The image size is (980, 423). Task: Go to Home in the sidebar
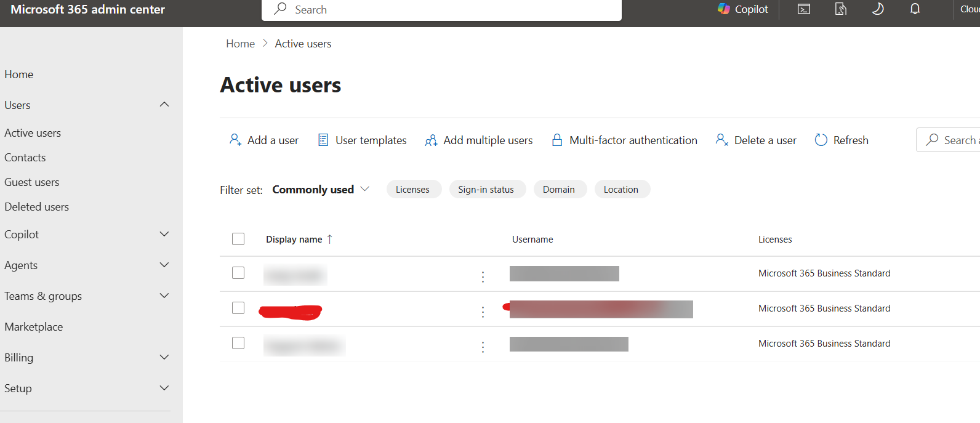[x=19, y=75]
